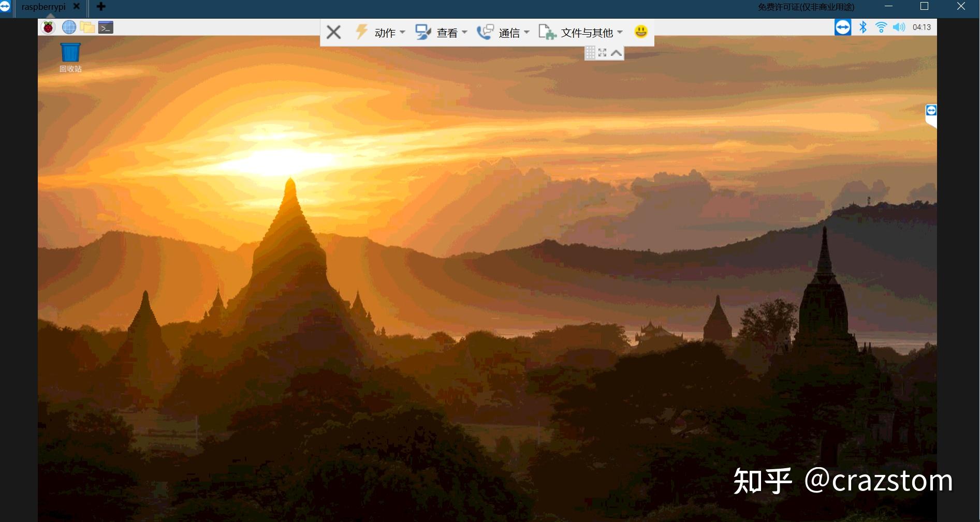The height and width of the screenshot is (522, 980).
Task: Add a new connection tab with plus
Action: (101, 7)
